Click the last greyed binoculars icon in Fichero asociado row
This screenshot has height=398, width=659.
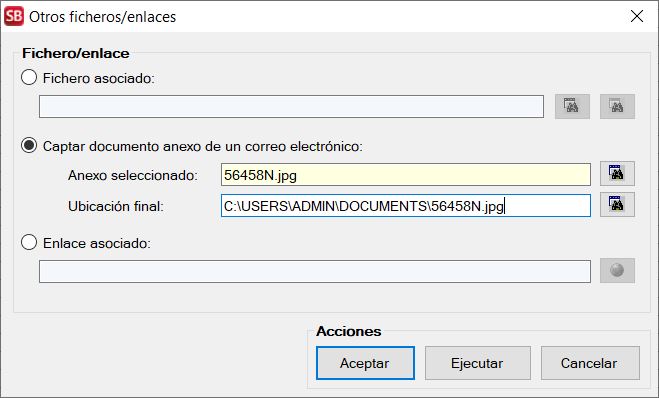[x=617, y=107]
